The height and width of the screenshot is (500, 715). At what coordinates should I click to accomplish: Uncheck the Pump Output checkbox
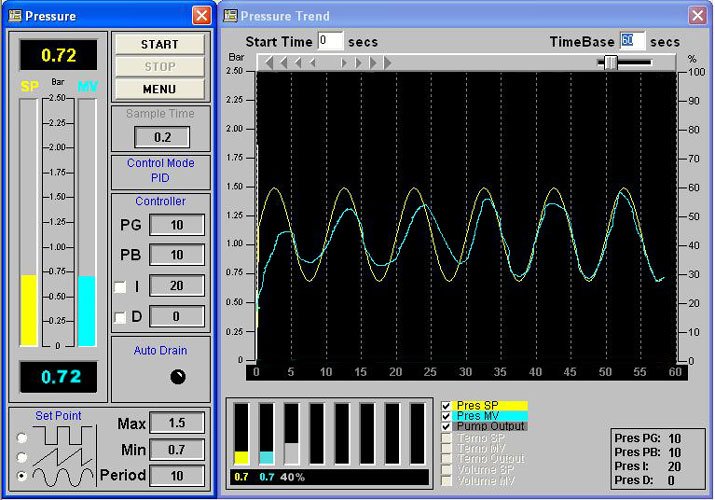pyautogui.click(x=446, y=427)
